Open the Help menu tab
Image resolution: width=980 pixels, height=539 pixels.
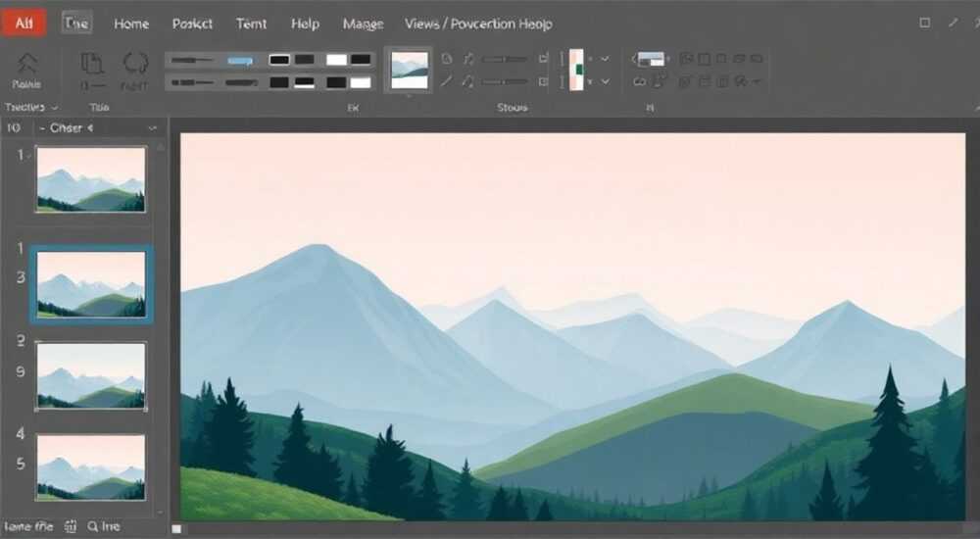305,24
